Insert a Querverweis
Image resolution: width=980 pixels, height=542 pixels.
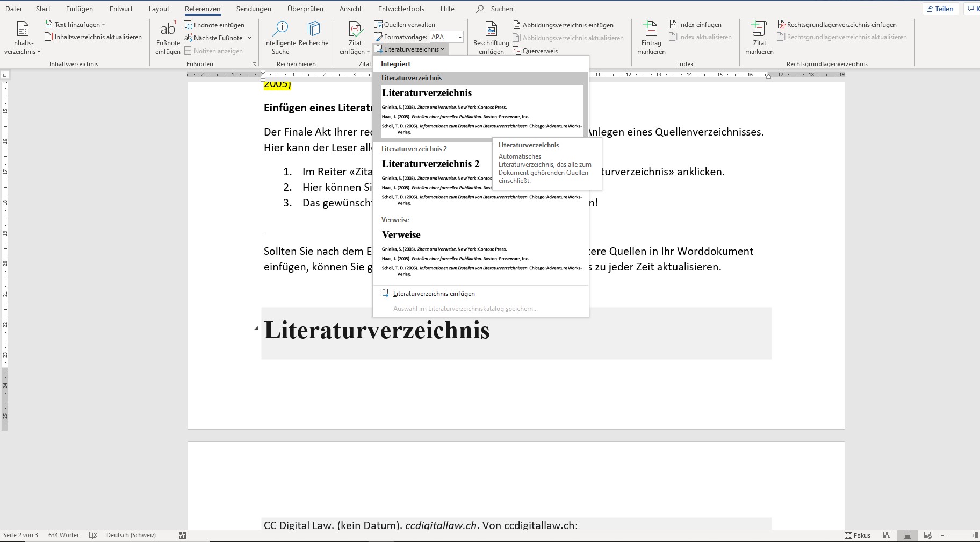(535, 51)
